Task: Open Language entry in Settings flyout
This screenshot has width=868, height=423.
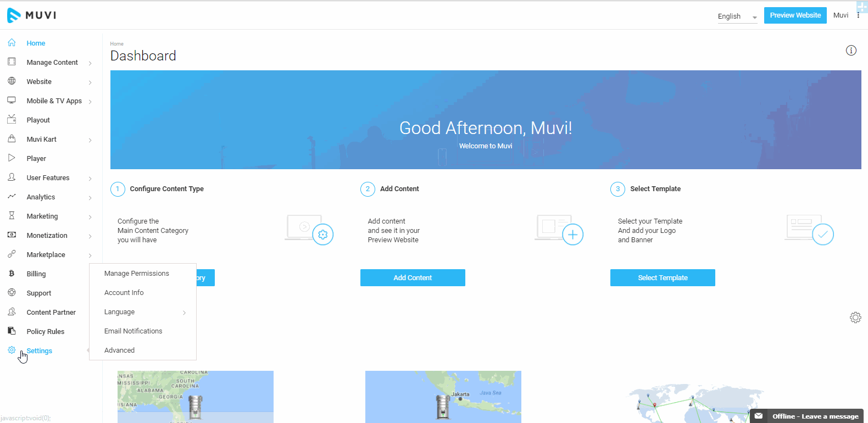Action: (x=120, y=311)
